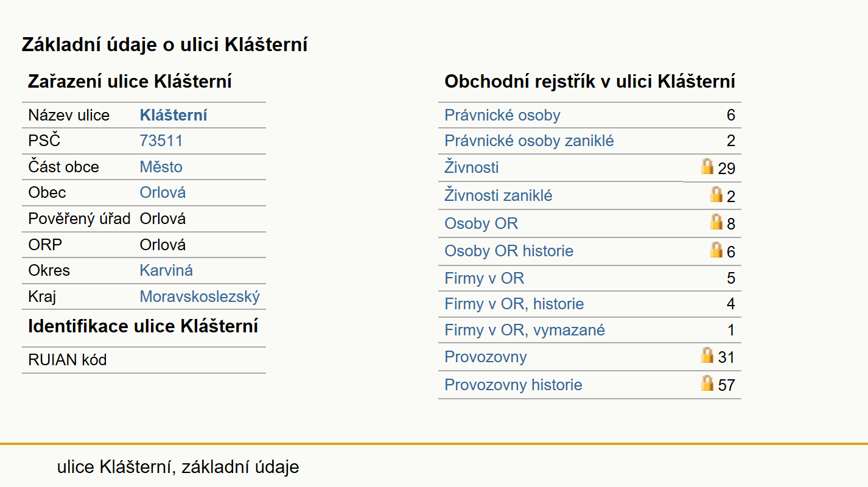Open the Právnické osoby link
This screenshot has height=487, width=868.
(502, 115)
